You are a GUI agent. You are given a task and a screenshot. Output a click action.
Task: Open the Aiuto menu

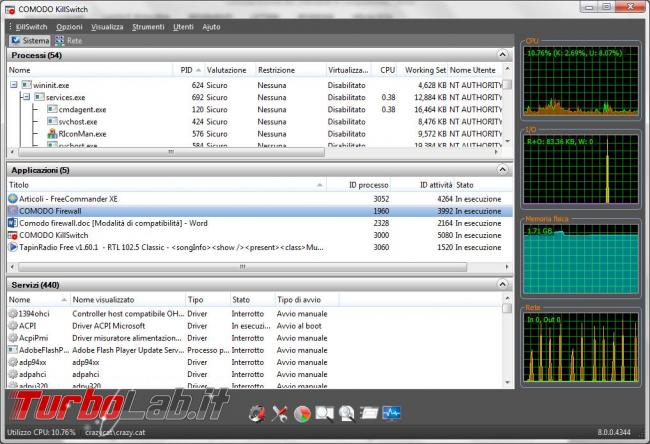point(211,27)
